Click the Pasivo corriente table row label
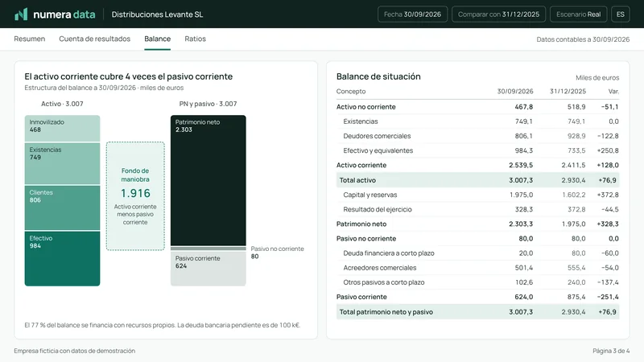 point(361,297)
